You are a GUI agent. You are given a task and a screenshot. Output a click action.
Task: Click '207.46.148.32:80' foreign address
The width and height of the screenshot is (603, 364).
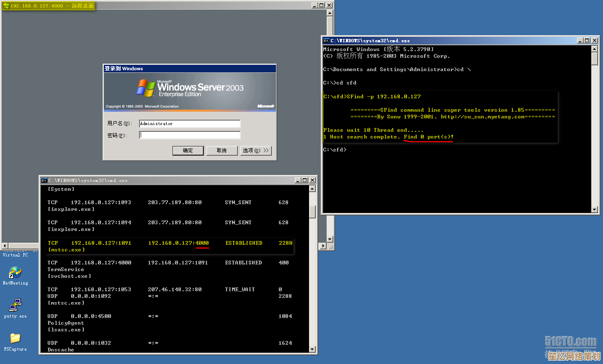[175, 290]
